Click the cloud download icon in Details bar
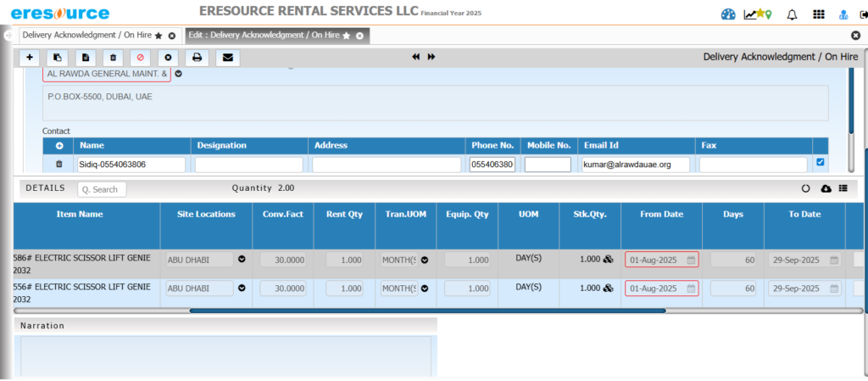The width and height of the screenshot is (868, 381). tap(826, 188)
